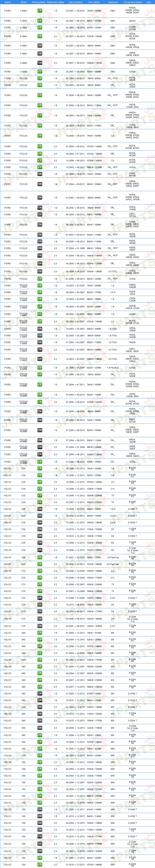This screenshot has height=868, width=155.
Task: Click ON icon in VOLVO C70 2.4 D row
Action: 40,626
